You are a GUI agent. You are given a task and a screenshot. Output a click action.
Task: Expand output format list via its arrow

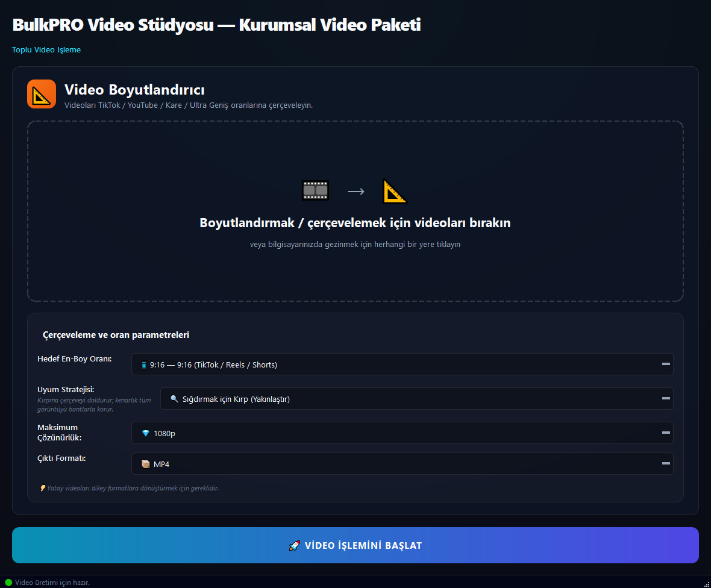[x=666, y=463]
